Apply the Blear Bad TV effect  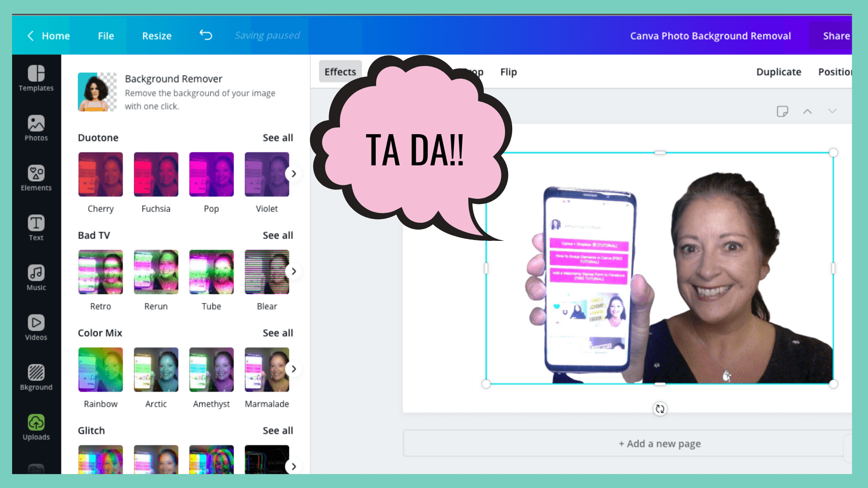pyautogui.click(x=267, y=272)
